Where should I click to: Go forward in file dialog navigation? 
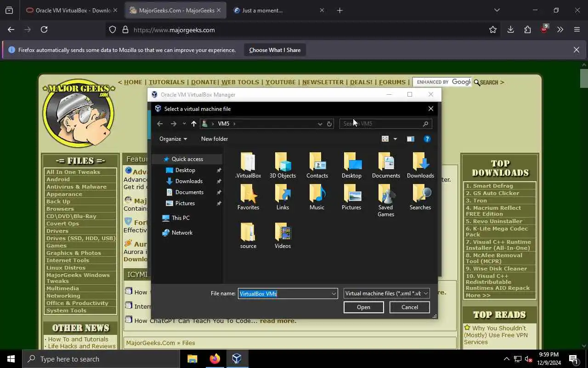coord(173,124)
